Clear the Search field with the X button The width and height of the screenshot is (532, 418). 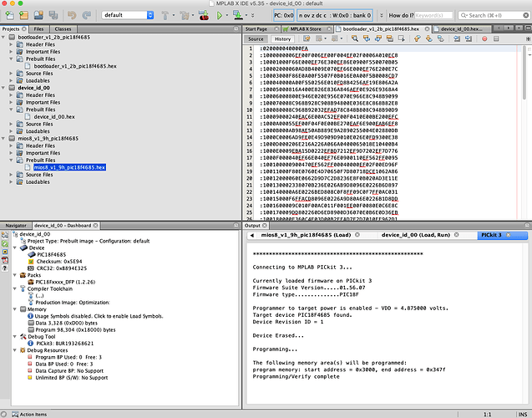[525, 15]
